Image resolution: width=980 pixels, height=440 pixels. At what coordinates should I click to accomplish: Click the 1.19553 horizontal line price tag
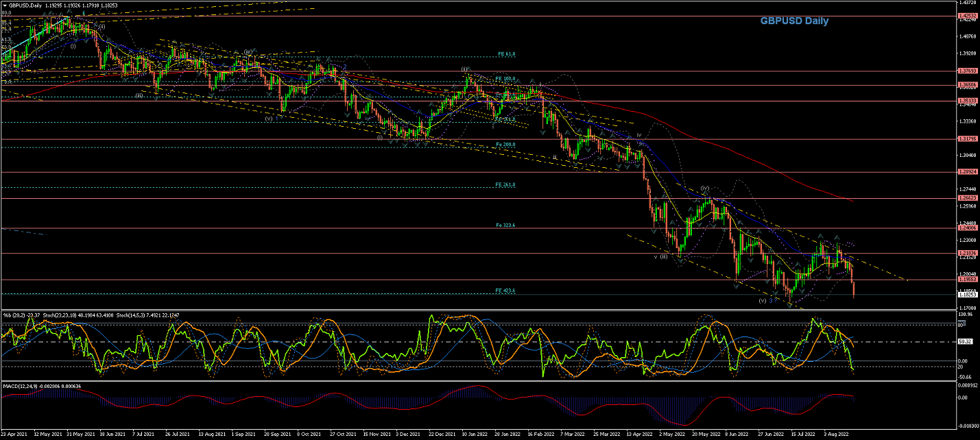pyautogui.click(x=968, y=280)
